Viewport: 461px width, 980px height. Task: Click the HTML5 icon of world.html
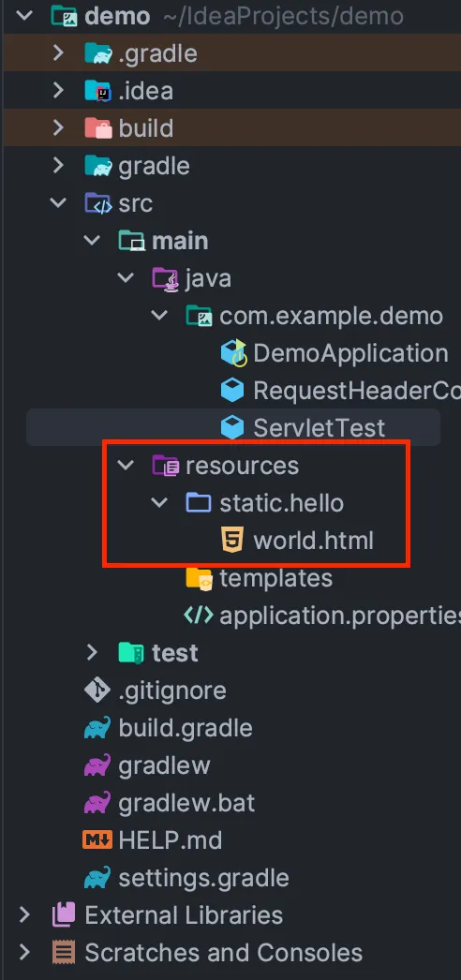pos(232,540)
